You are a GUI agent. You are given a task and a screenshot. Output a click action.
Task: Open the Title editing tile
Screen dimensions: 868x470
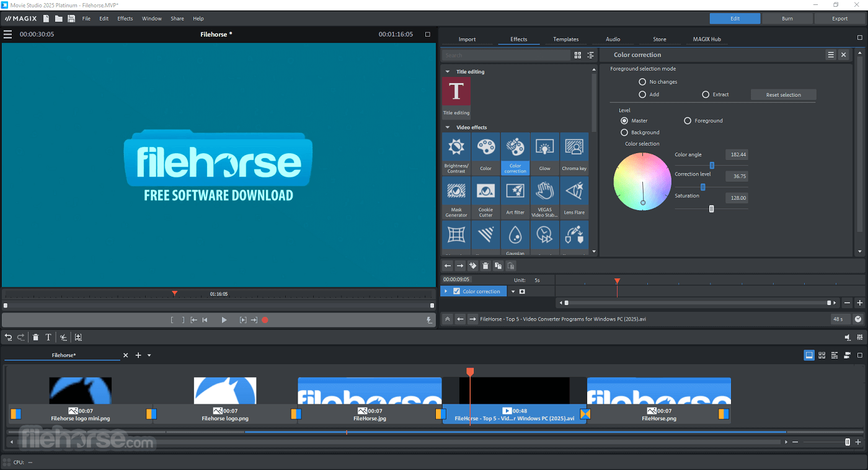456,98
